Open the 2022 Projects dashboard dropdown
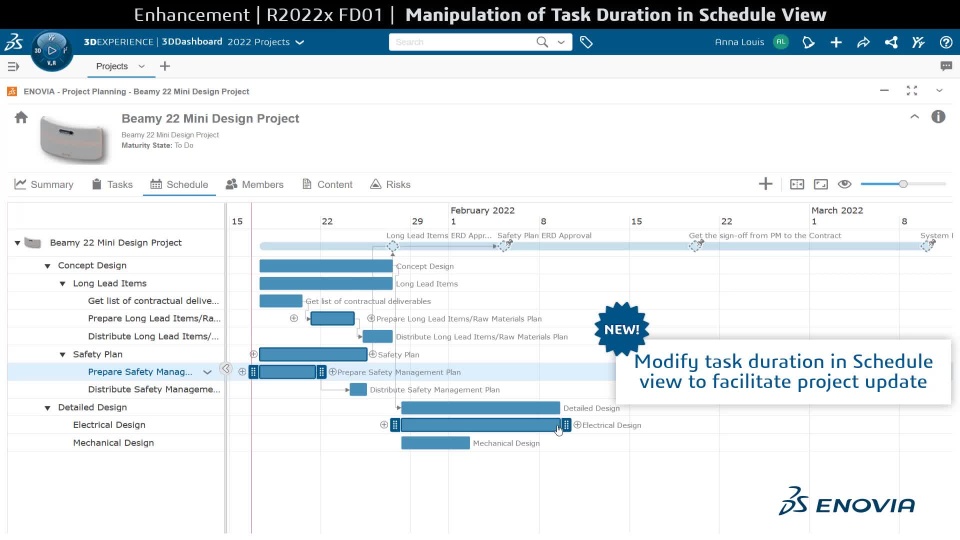 point(299,42)
